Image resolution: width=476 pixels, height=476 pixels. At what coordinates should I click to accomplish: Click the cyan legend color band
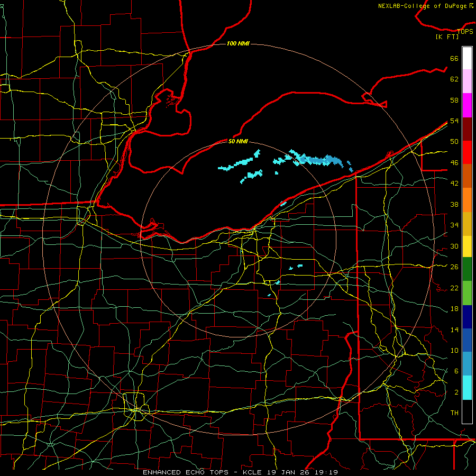pos(467,388)
